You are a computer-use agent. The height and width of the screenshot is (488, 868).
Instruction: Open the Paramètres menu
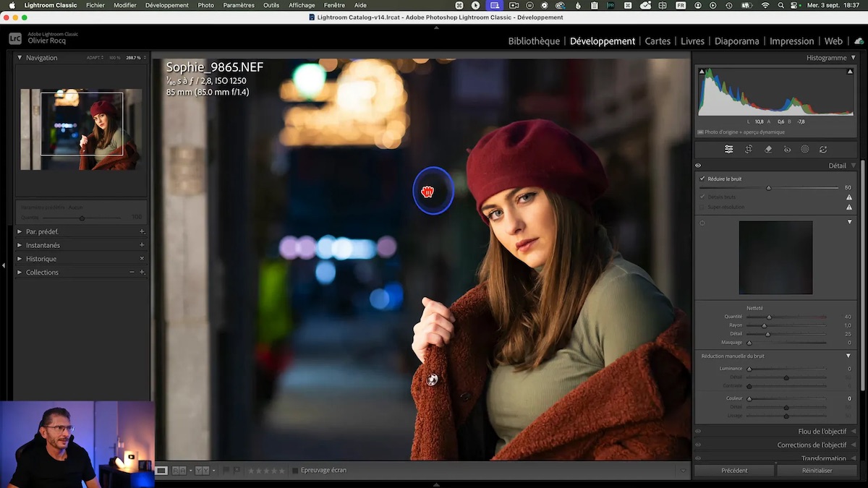(x=239, y=5)
